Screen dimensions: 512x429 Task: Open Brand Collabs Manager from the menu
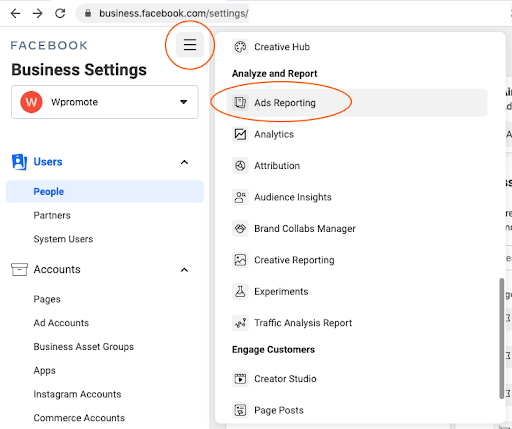tap(305, 229)
